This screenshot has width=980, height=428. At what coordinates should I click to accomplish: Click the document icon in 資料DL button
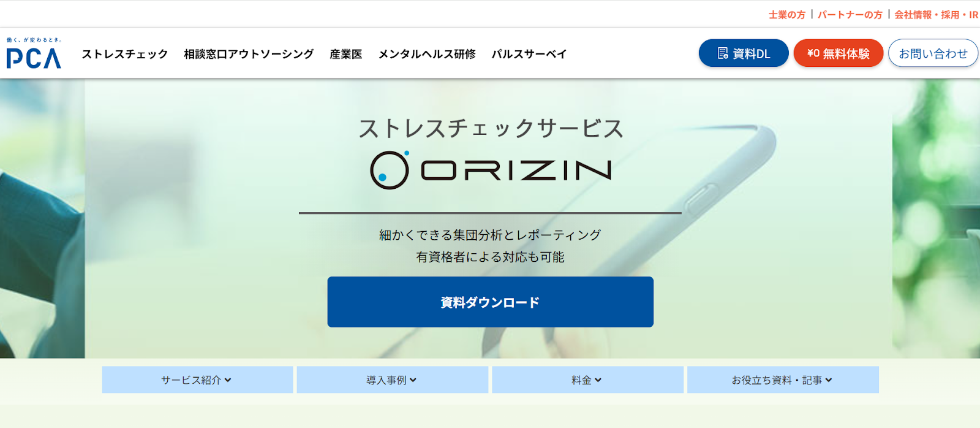[x=723, y=53]
